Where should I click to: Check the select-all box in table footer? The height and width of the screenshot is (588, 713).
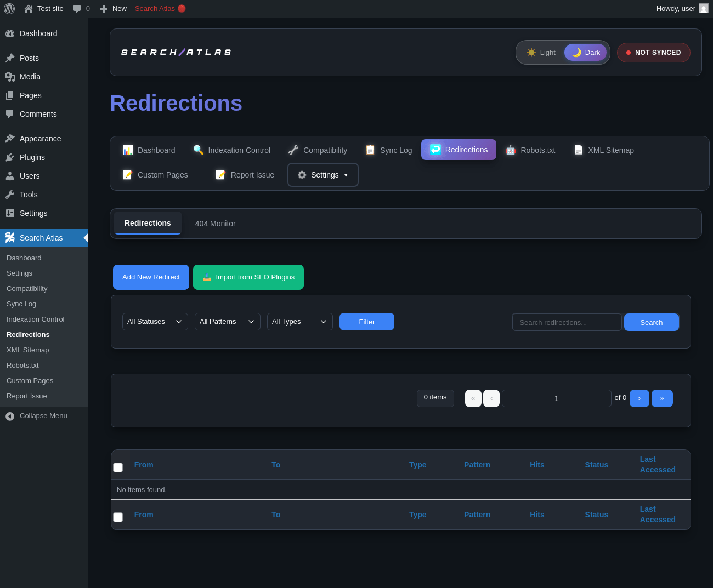click(x=118, y=517)
